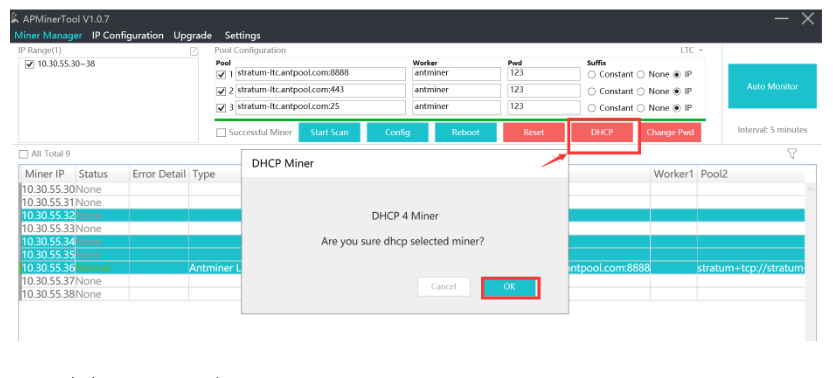Select miner row 10.30.55.38
This screenshot has width=833, height=378.
[412, 294]
